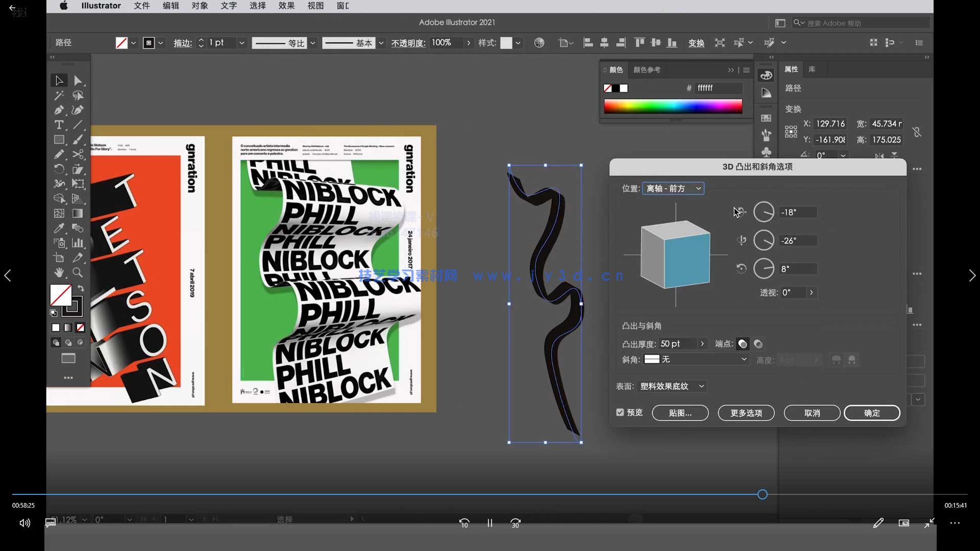Select the Hand tool
This screenshot has width=980, height=551.
(59, 272)
